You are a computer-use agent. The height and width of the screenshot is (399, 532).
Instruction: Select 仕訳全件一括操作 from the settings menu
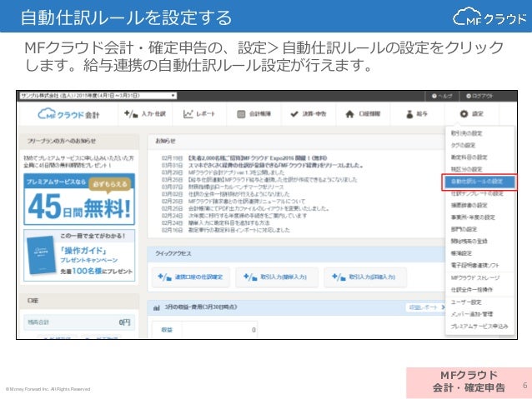tap(472, 290)
